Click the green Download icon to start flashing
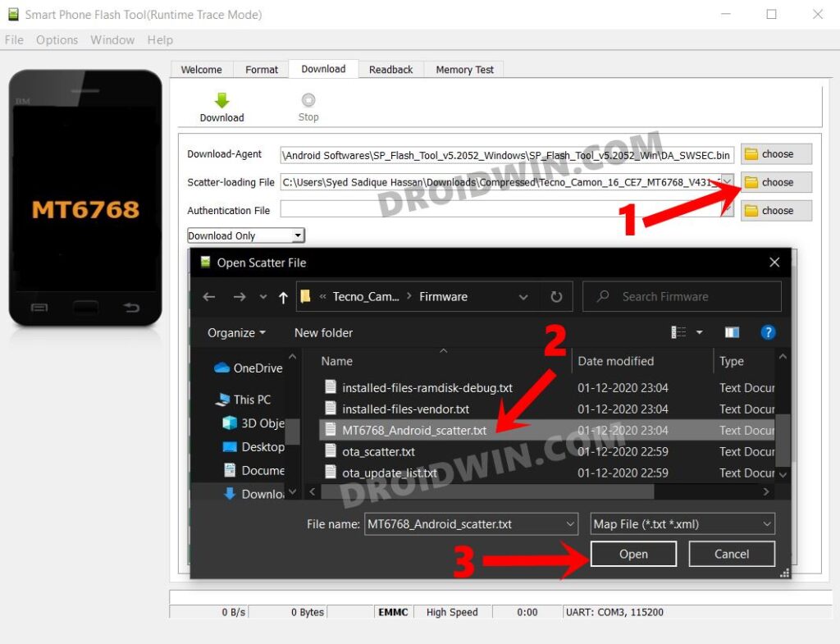 [x=221, y=100]
